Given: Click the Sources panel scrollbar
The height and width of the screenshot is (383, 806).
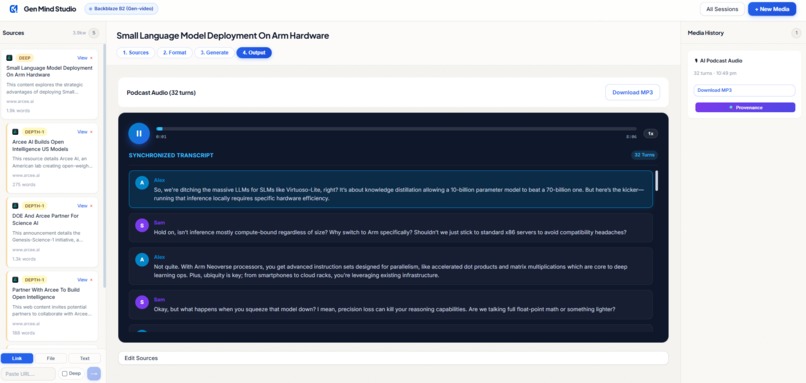Looking at the screenshot, I should (104, 166).
